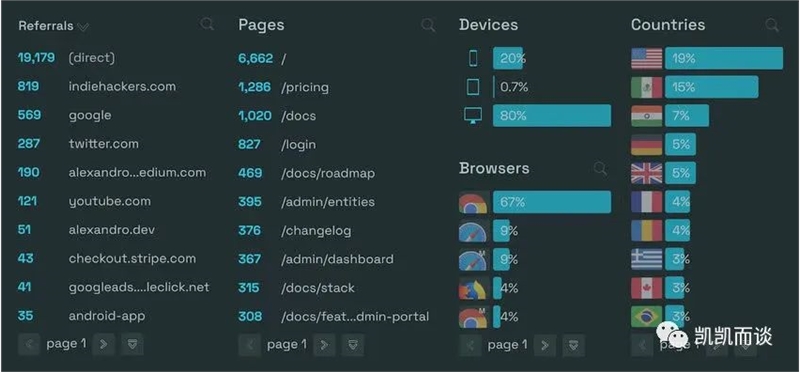Go to next page in Pages panel

[x=324, y=345]
